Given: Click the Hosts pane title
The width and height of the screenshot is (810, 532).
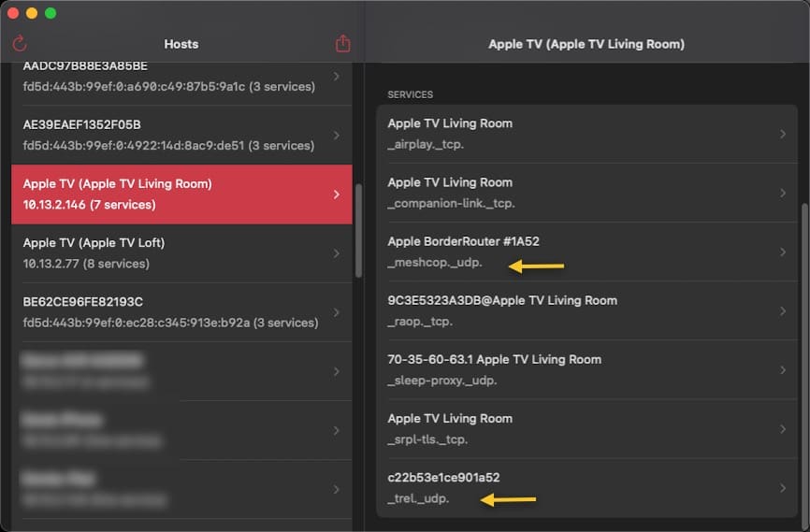Looking at the screenshot, I should tap(181, 44).
